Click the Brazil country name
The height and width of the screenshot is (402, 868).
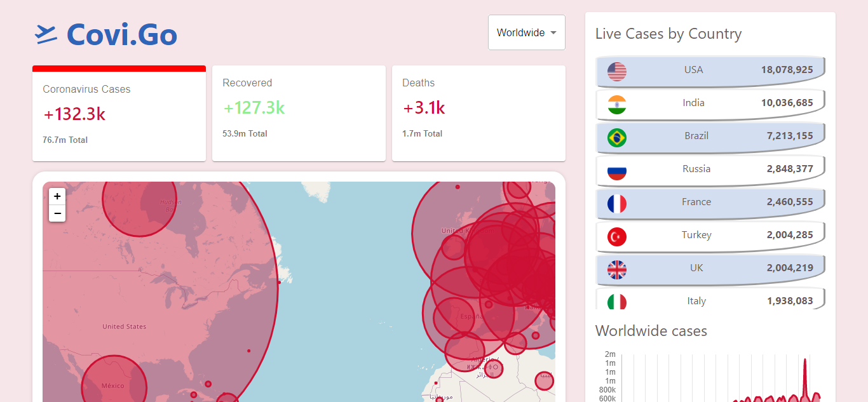click(696, 135)
